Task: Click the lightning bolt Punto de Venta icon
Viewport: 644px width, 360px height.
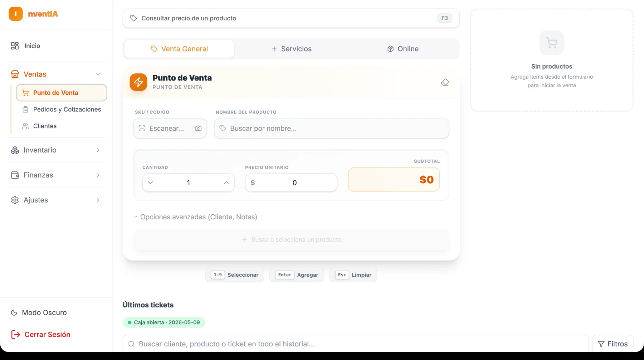Action: coord(138,82)
